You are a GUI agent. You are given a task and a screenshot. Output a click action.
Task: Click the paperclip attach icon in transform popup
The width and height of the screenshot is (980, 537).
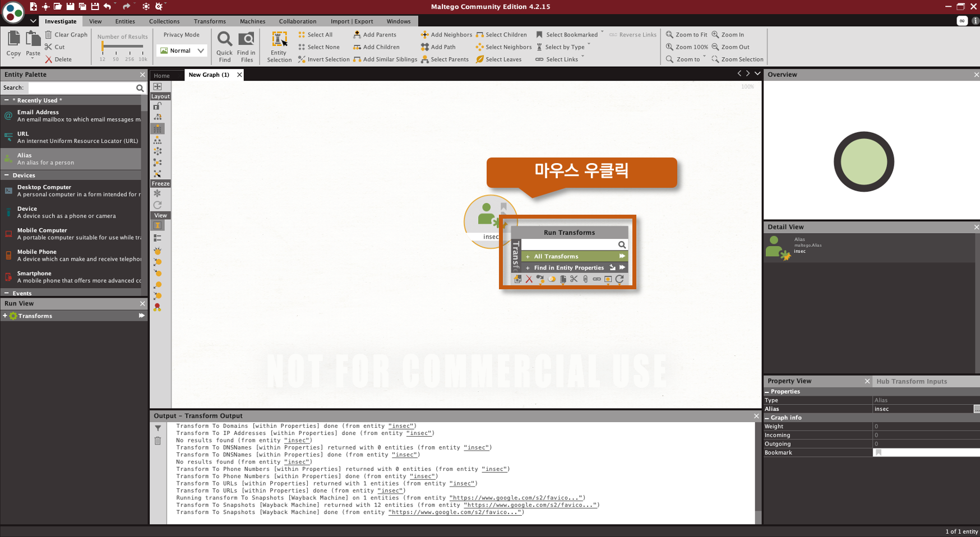(585, 279)
